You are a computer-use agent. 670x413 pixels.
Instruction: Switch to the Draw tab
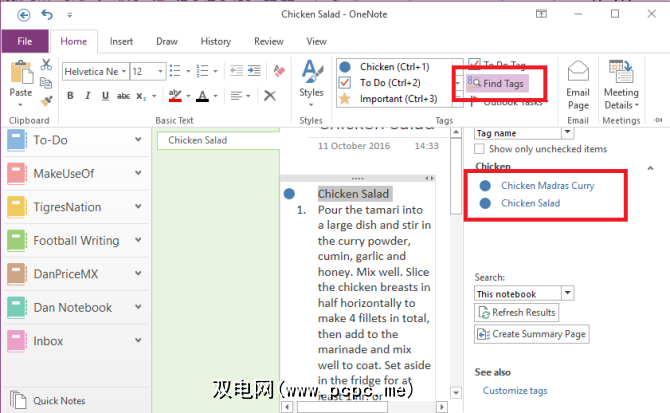(167, 41)
